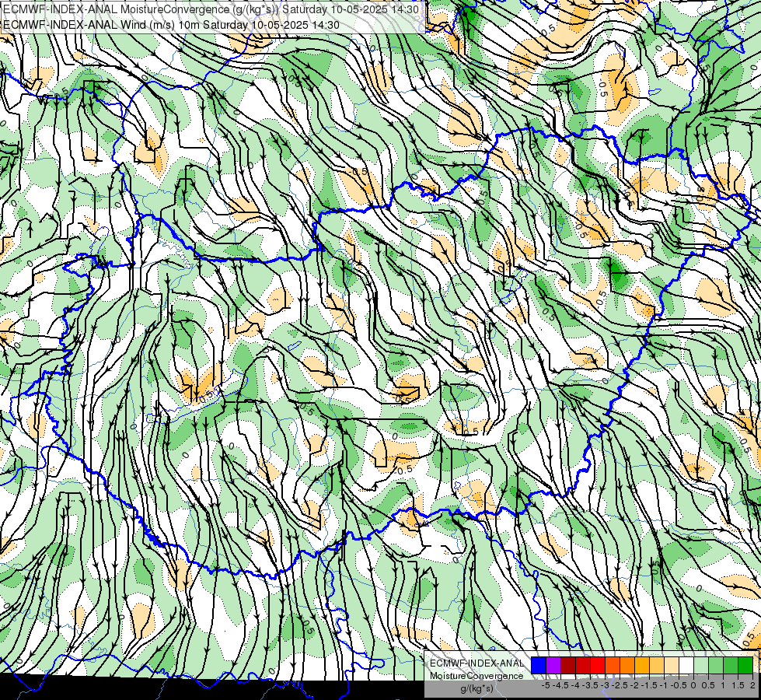Click the -2.5 tick label on legend scale
The image size is (761, 700).
coord(621,685)
